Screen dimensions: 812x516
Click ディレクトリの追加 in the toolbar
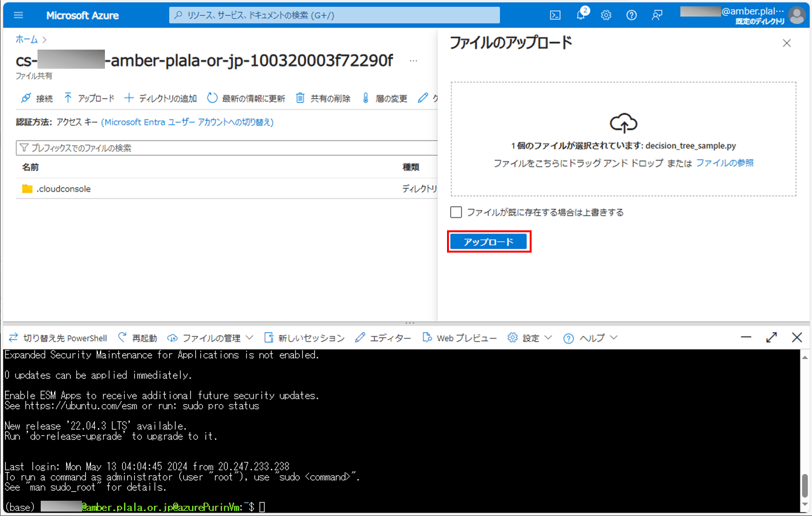(x=160, y=99)
